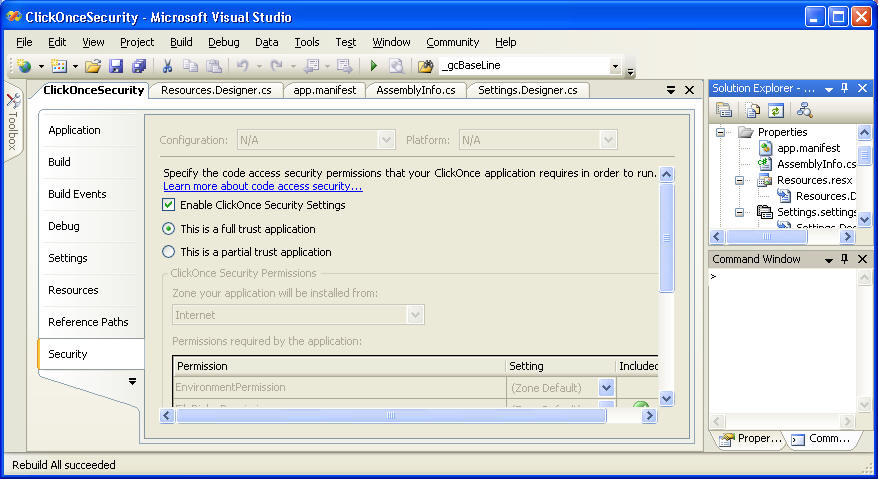
Task: Click the New Project toolbar icon
Action: [x=24, y=66]
